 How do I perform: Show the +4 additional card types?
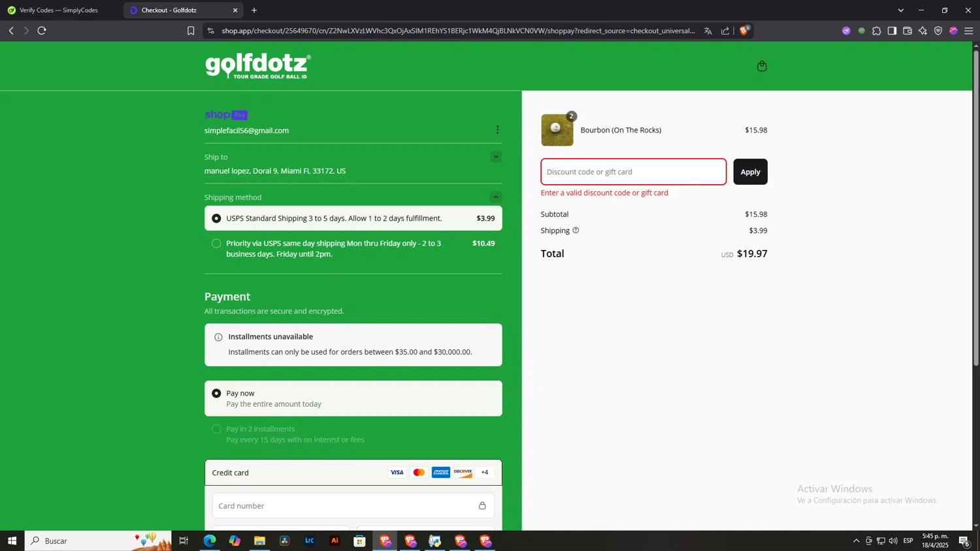pos(485,473)
